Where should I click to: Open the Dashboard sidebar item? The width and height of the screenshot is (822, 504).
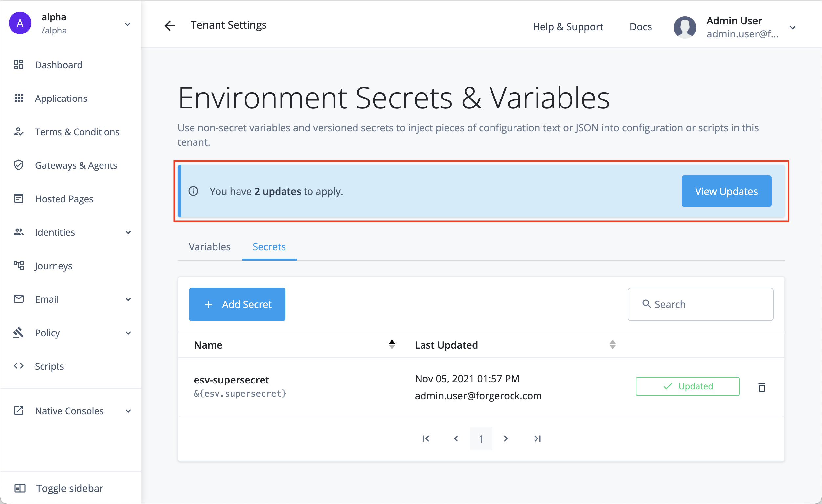(58, 65)
